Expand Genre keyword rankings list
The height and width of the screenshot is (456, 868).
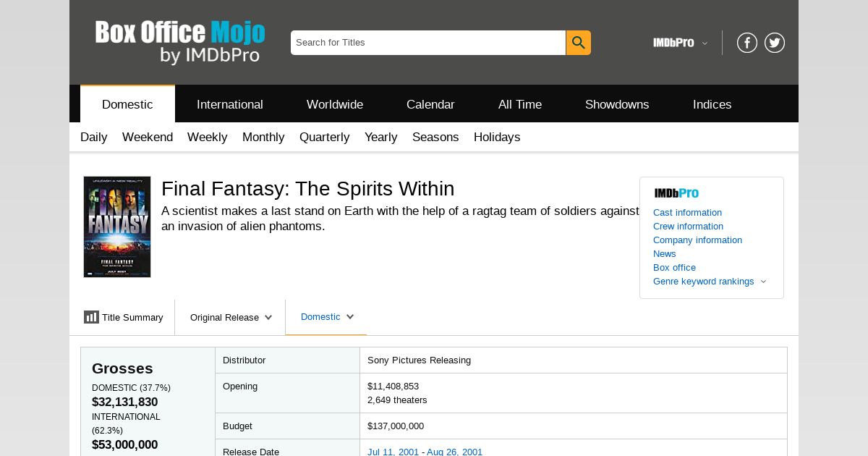click(709, 281)
